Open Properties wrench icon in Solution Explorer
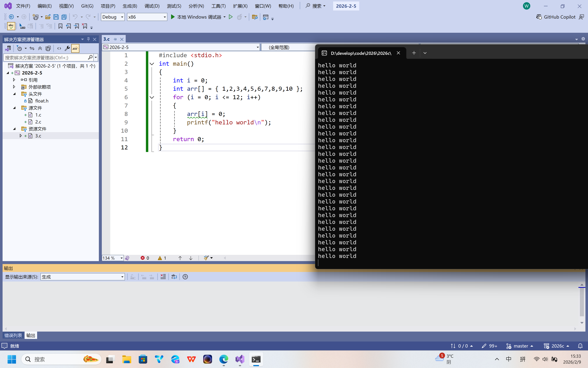 coord(67,48)
